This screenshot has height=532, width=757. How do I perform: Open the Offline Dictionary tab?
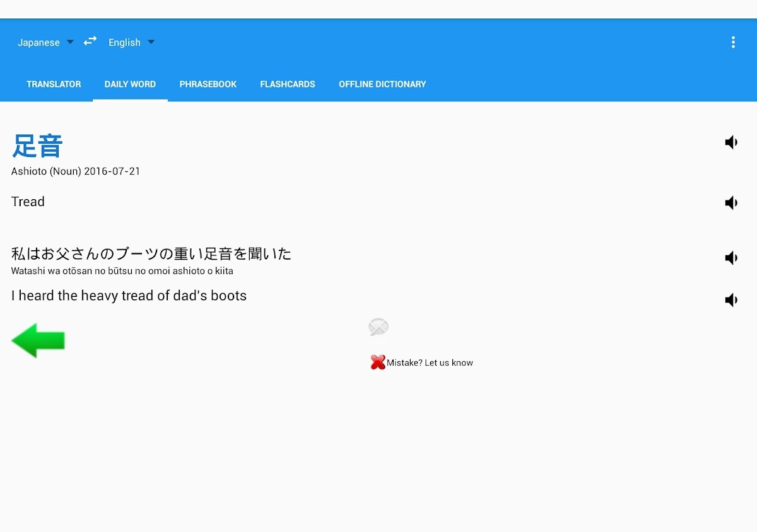382,84
